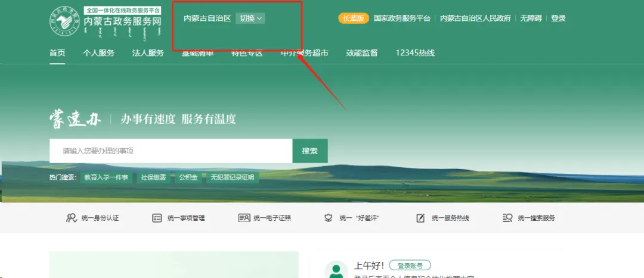
Task: Select the 首页 navigation tab
Action: click(57, 53)
